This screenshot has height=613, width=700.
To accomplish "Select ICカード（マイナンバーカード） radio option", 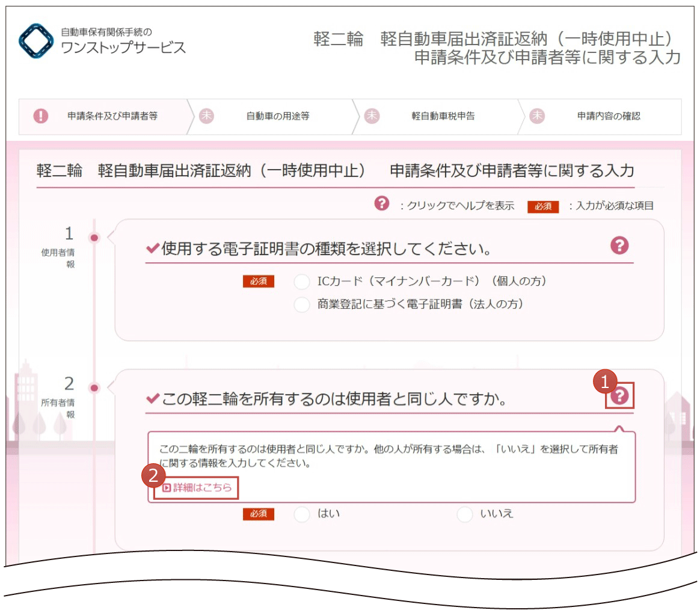I will [302, 282].
